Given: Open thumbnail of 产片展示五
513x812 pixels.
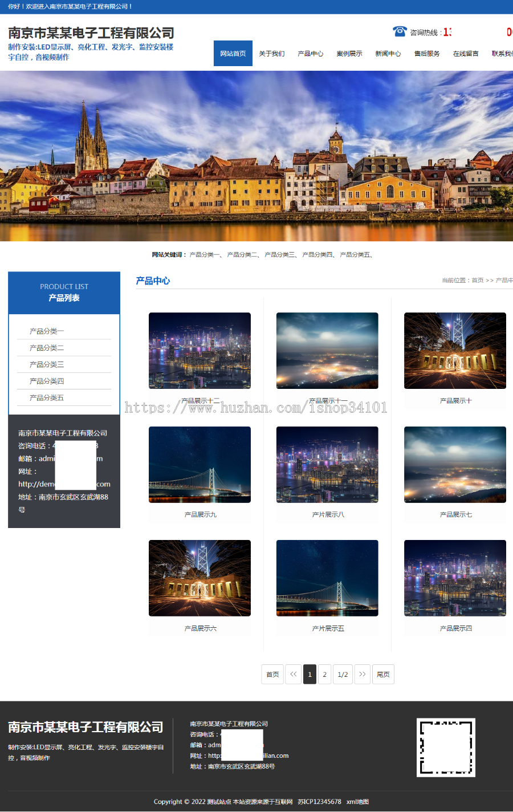Looking at the screenshot, I should tap(327, 578).
